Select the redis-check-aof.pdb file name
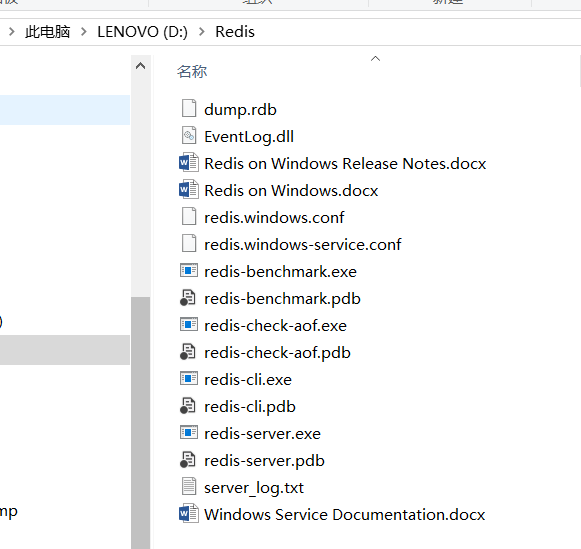 click(277, 353)
